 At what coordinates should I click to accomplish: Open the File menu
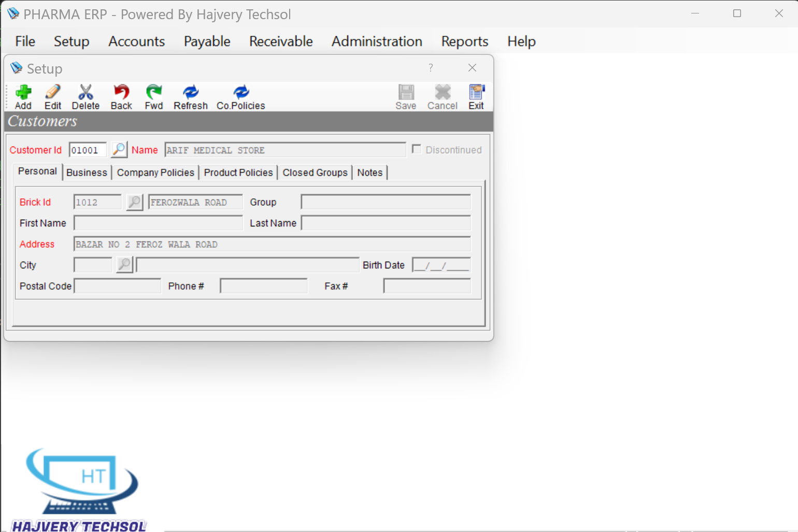click(25, 41)
